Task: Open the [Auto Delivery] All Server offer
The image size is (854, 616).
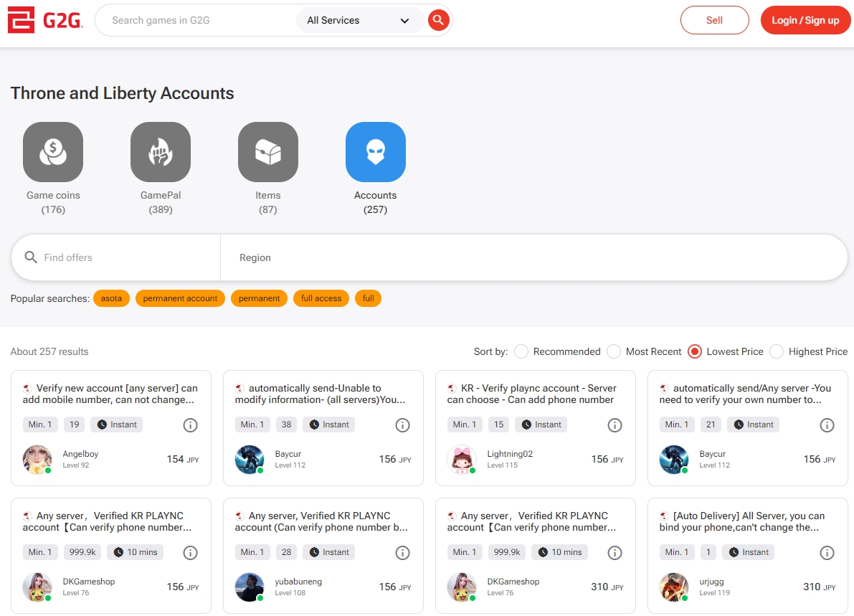Action: click(x=742, y=521)
